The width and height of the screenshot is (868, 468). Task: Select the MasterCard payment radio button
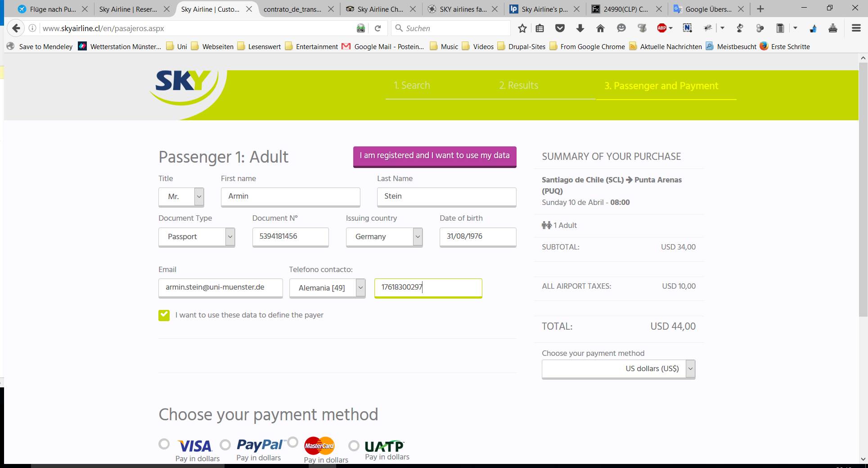tap(293, 442)
